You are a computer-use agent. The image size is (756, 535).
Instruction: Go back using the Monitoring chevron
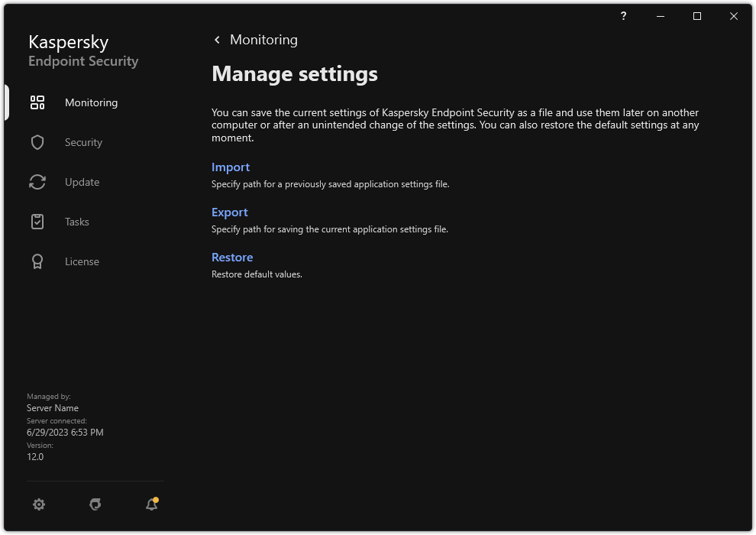tap(216, 39)
